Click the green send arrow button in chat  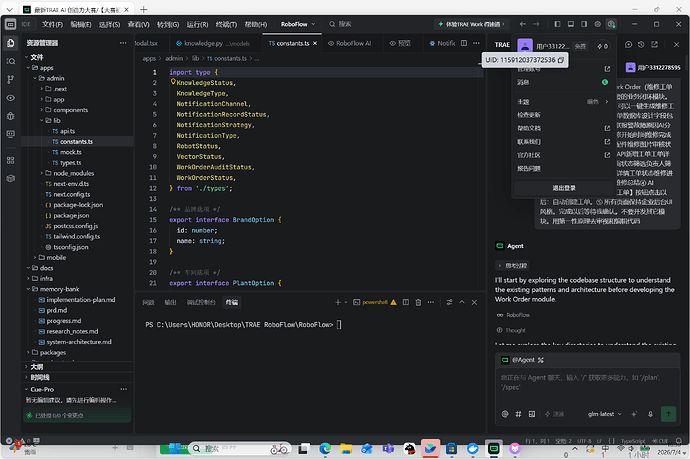(668, 414)
